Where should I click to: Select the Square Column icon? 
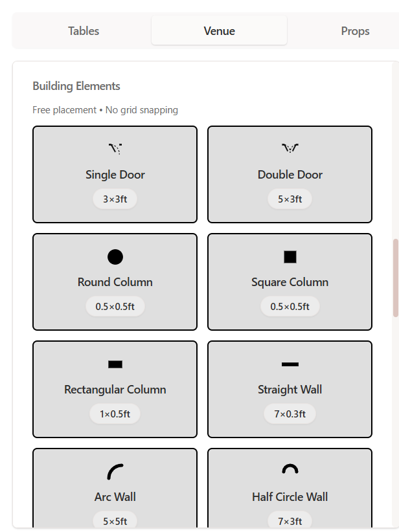coord(290,257)
